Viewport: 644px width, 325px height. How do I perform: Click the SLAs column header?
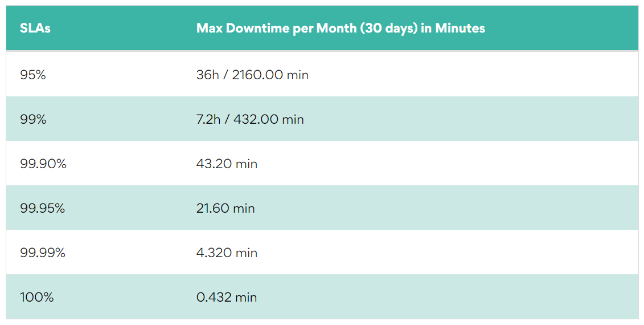(x=35, y=28)
